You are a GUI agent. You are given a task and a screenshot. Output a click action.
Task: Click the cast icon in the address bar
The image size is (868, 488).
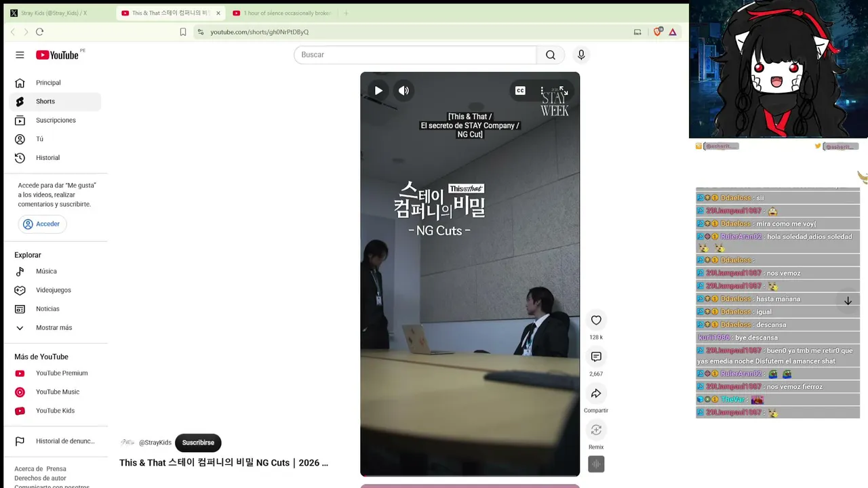tap(637, 32)
